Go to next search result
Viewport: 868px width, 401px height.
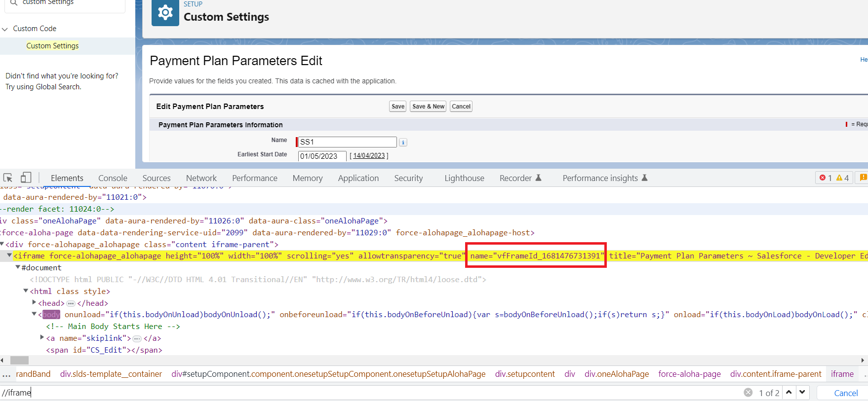click(802, 392)
